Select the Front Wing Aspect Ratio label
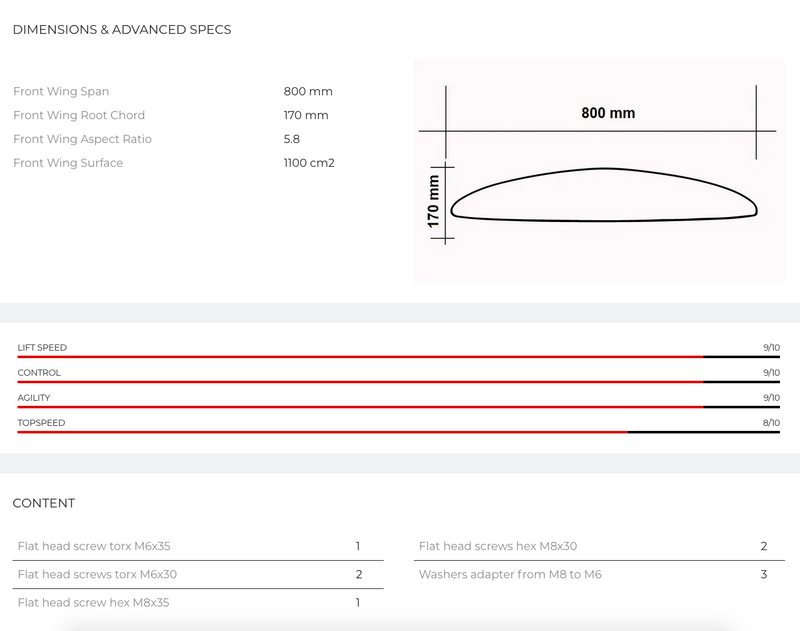 click(82, 139)
